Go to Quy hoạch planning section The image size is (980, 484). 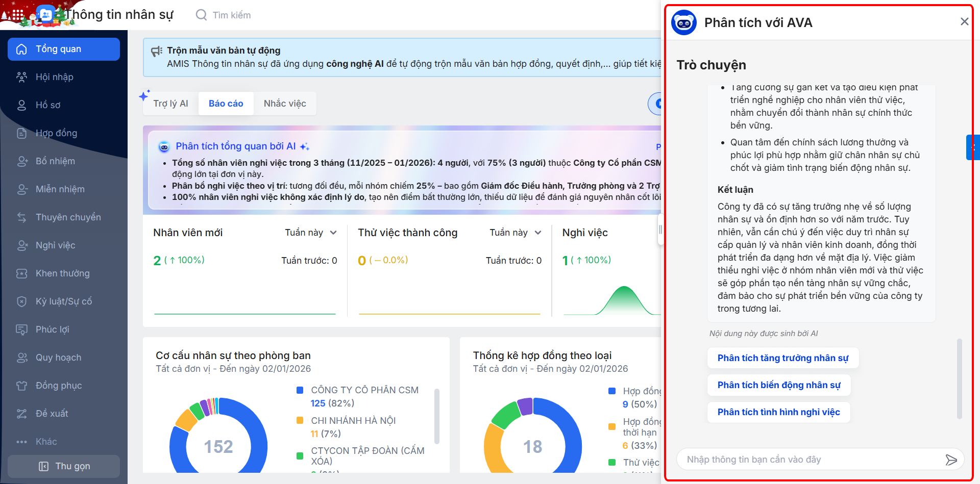pyautogui.click(x=64, y=358)
